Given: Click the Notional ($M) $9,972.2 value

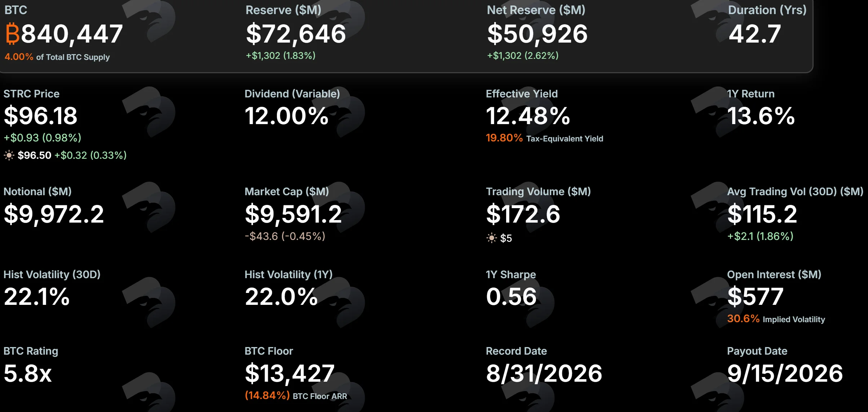Looking at the screenshot, I should pyautogui.click(x=54, y=214).
